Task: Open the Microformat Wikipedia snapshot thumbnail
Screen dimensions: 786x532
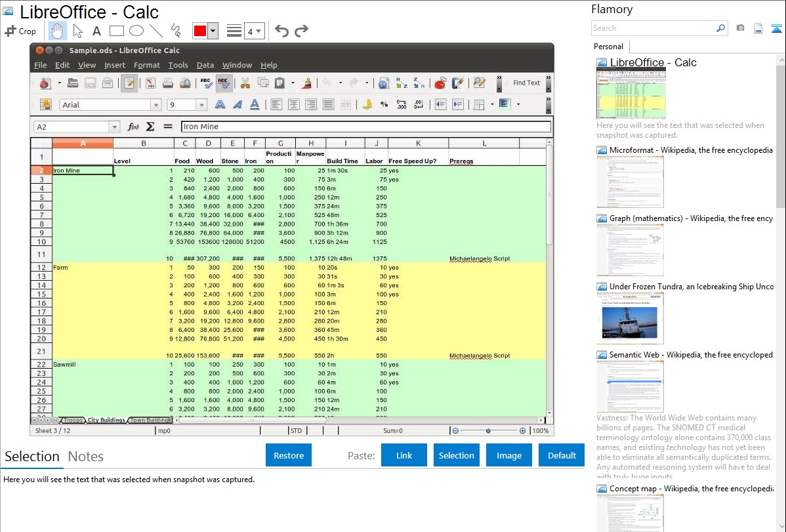Action: (x=630, y=182)
